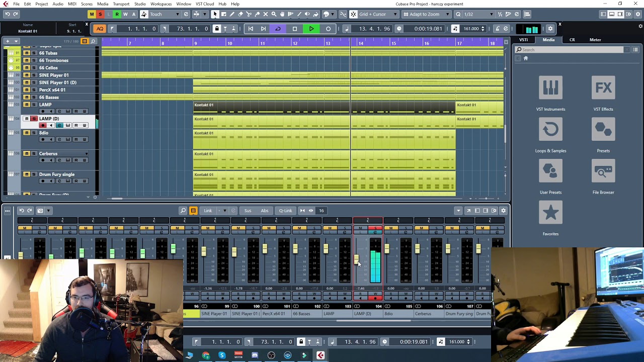Viewport: 644px width, 362px height.
Task: Select the Range Selection tool
Action: point(223,14)
